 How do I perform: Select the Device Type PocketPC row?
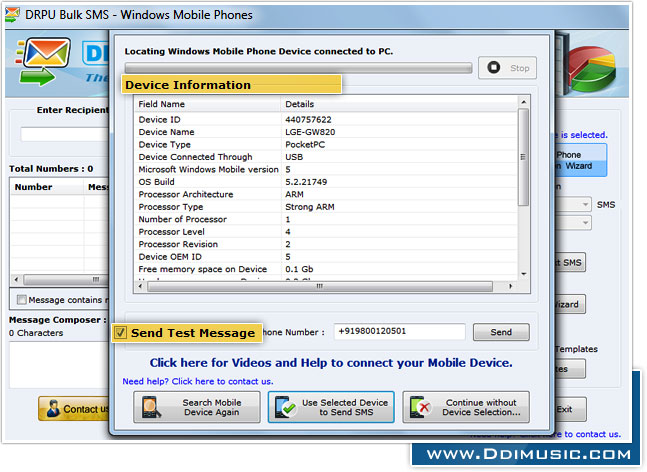click(326, 144)
